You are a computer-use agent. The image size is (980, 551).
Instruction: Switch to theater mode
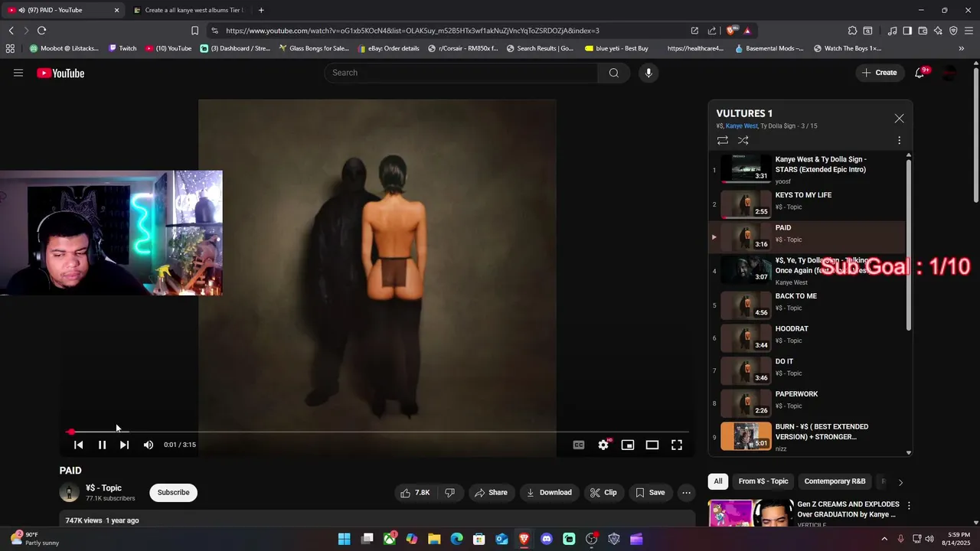[652, 445]
